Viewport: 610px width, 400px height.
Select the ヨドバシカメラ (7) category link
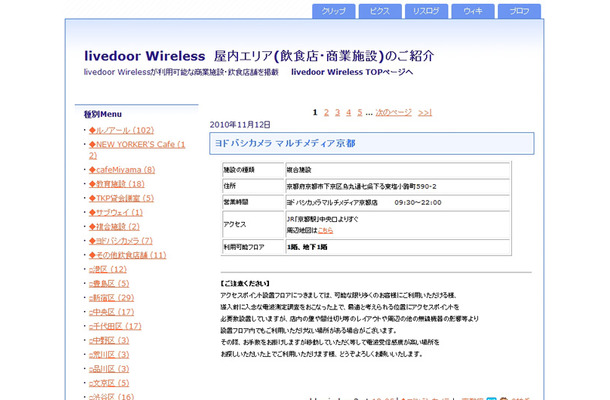(121, 241)
